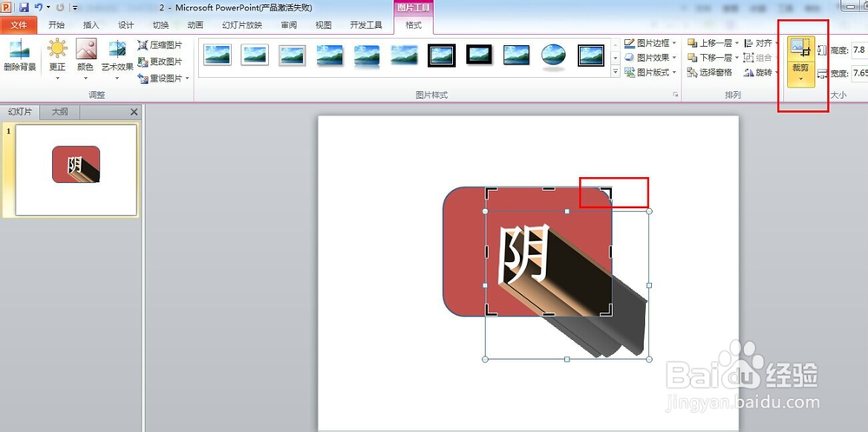Open the 旋转 rotate dropdown
Image resolution: width=868 pixels, height=432 pixels.
759,73
